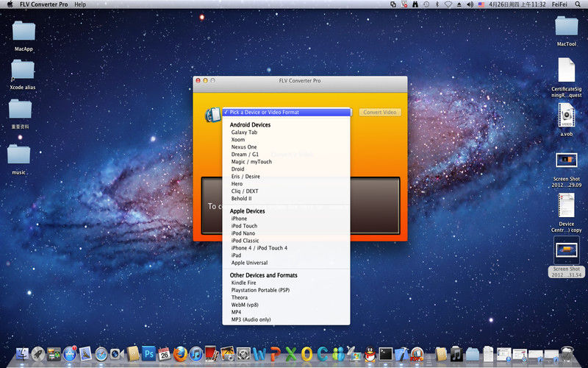Open the Help menu
The height and width of the screenshot is (368, 588).
pos(80,4)
